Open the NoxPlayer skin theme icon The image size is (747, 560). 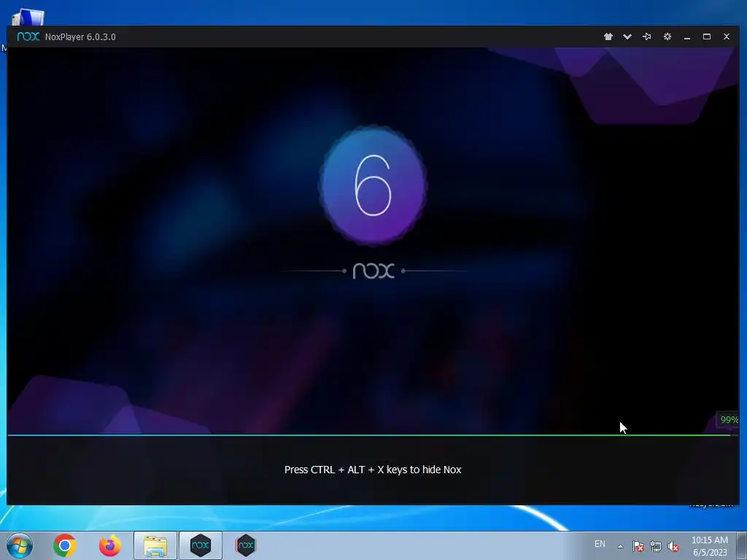coord(608,36)
